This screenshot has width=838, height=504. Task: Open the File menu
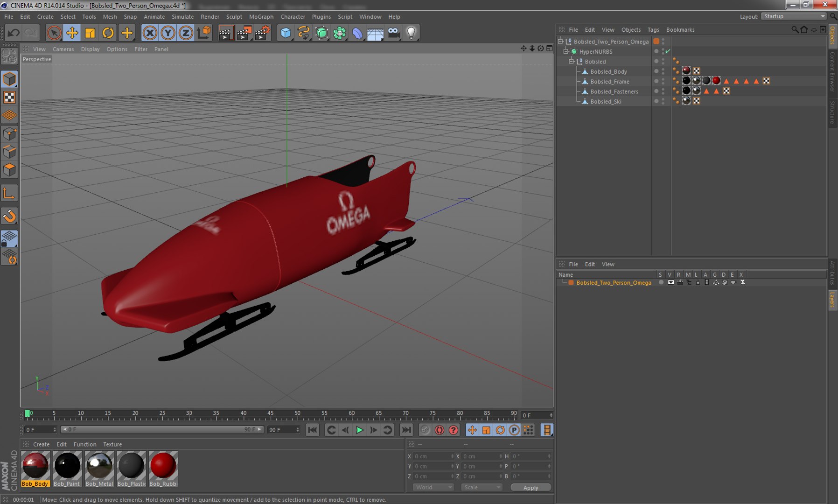tap(8, 16)
